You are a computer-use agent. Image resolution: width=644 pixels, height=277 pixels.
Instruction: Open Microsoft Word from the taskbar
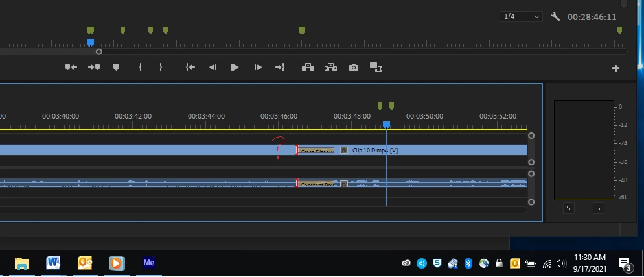tap(53, 263)
